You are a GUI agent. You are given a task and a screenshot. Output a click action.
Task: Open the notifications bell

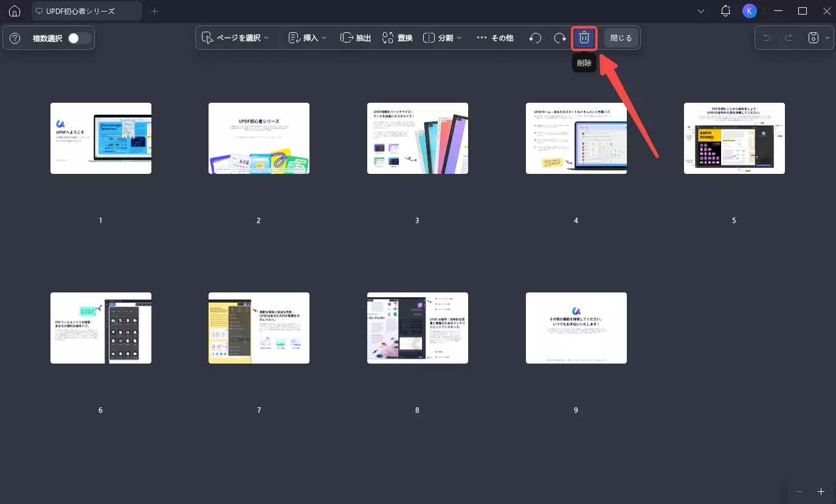click(x=725, y=11)
